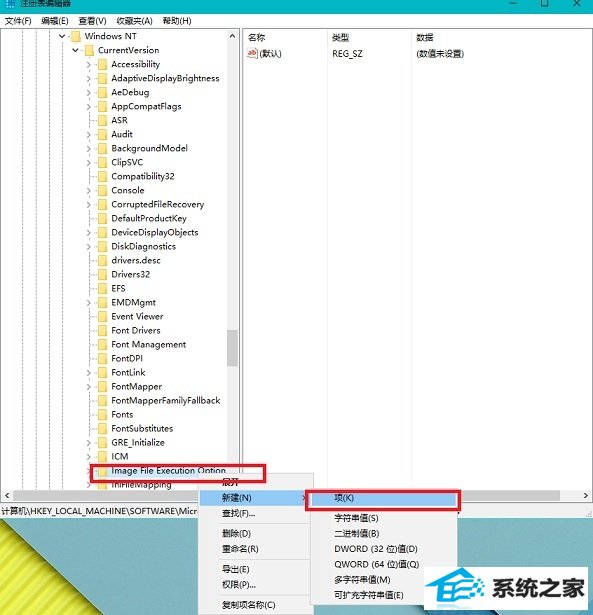Click the registry editor title bar icon
This screenshot has width=593, height=615.
point(10,4)
